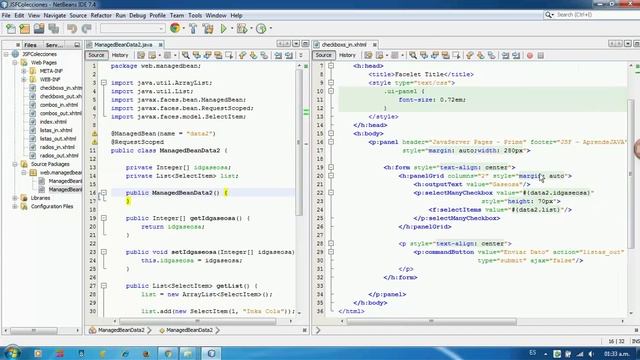This screenshot has height=360, width=640.
Task: Open the Profile Project dropdown arrow
Action: [x=270, y=29]
